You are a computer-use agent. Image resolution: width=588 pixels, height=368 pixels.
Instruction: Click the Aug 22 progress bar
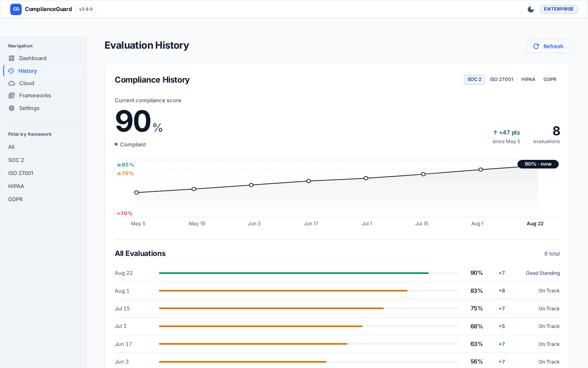click(x=309, y=273)
